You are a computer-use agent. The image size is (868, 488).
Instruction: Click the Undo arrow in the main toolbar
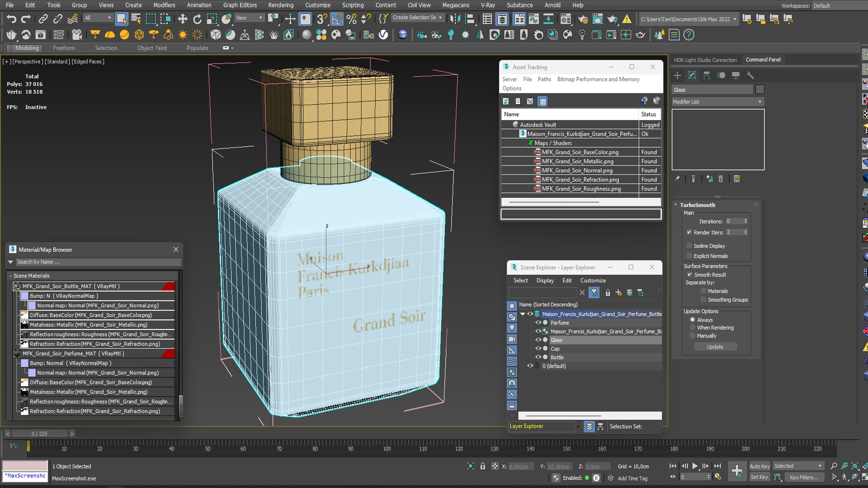(x=11, y=19)
